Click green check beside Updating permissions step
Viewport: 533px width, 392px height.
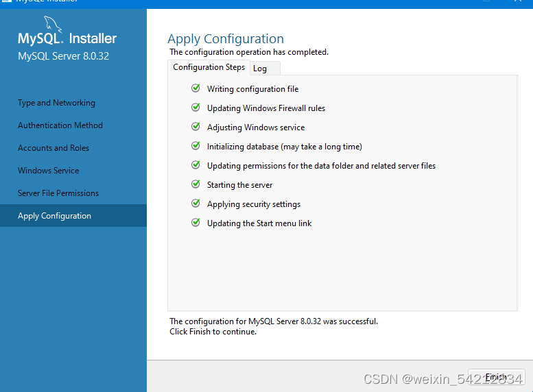[196, 165]
